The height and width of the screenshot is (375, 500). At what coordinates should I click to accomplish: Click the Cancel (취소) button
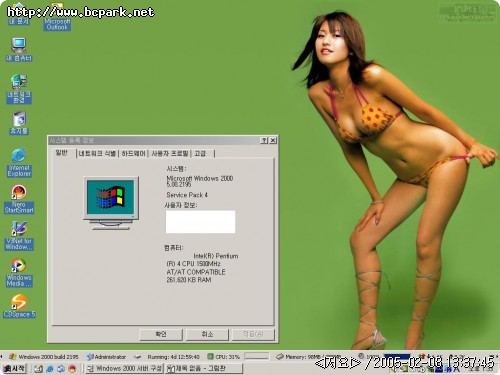pos(207,334)
